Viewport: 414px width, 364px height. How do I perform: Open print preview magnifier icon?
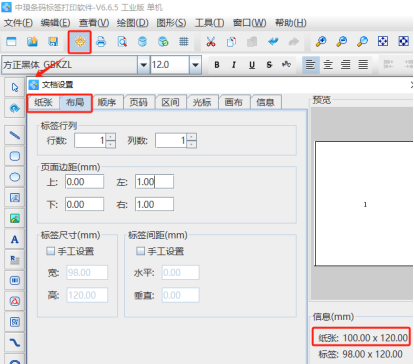122,42
